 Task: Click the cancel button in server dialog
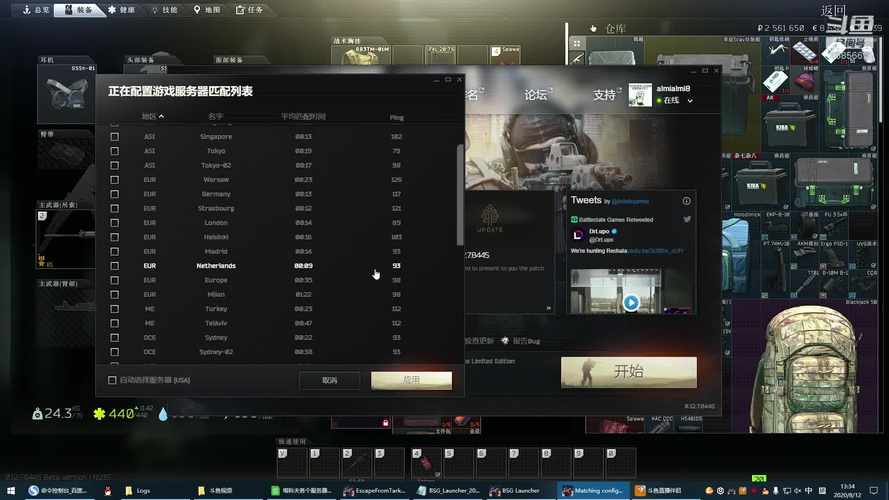point(329,380)
